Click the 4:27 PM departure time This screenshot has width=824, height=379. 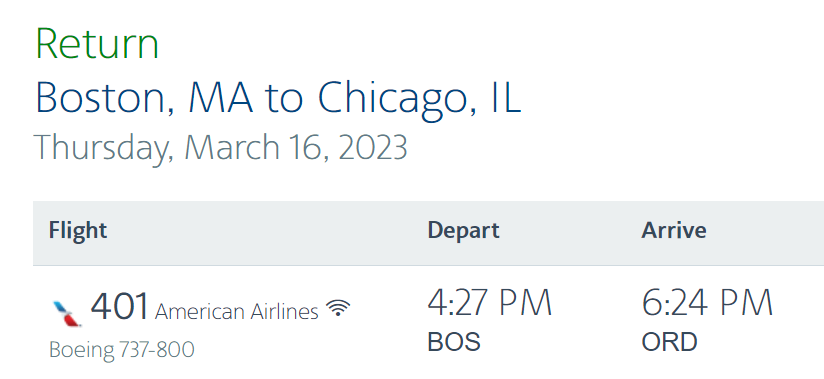(x=490, y=303)
